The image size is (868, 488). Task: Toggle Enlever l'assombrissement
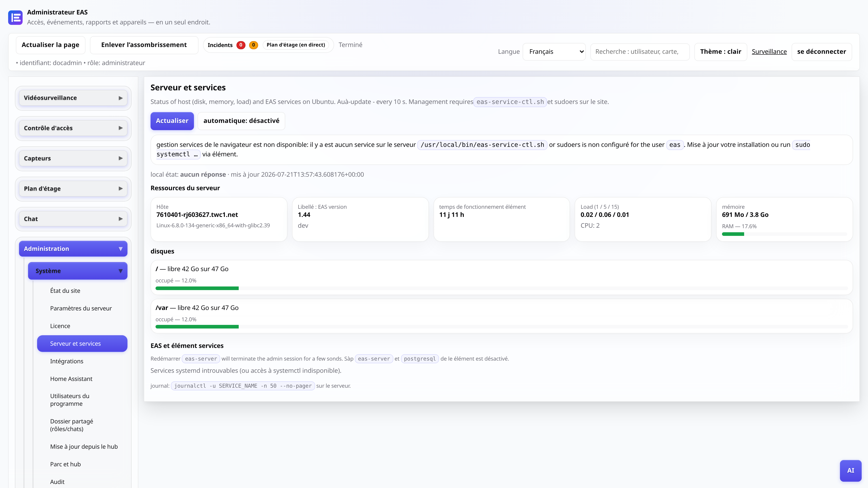point(144,45)
